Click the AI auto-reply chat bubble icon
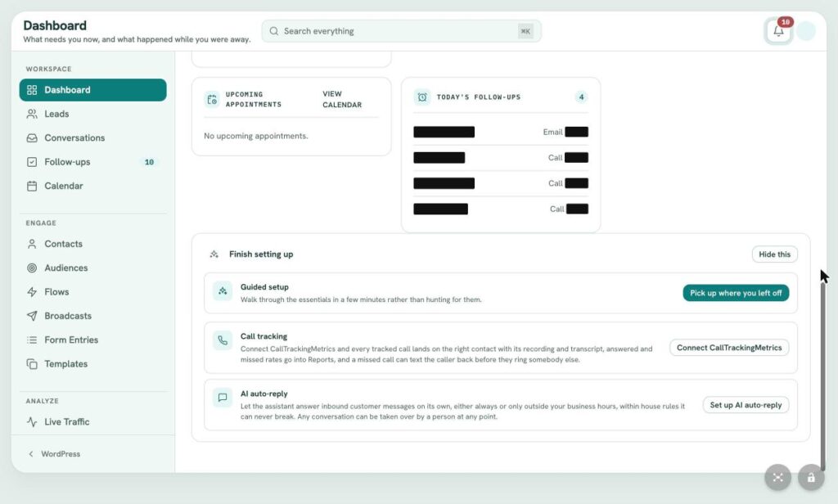 (x=223, y=398)
